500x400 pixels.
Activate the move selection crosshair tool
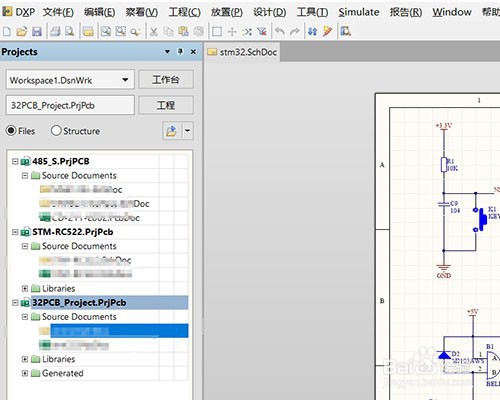coord(232,32)
